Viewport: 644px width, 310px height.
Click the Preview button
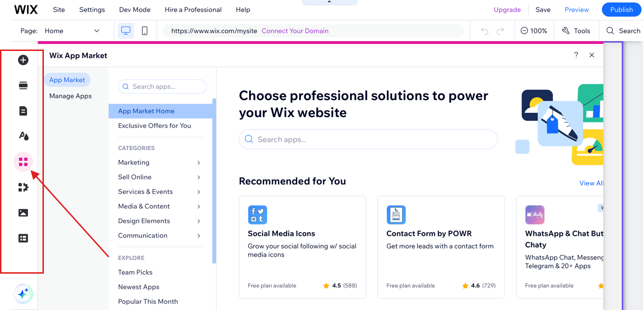click(x=577, y=9)
